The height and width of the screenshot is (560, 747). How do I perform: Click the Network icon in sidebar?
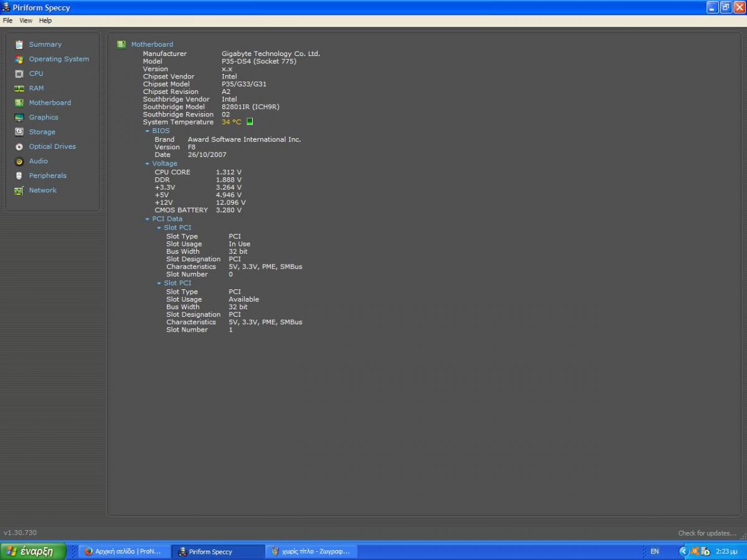click(19, 190)
